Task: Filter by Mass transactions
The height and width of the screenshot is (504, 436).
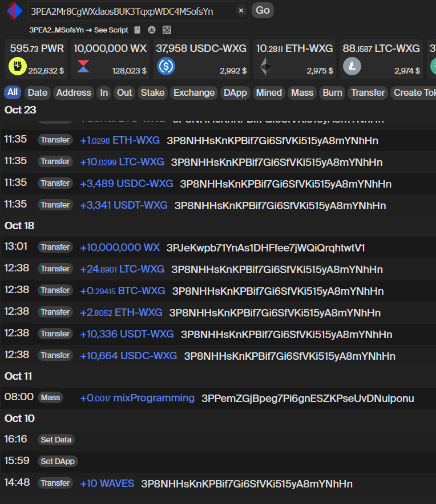Action: pyautogui.click(x=302, y=92)
